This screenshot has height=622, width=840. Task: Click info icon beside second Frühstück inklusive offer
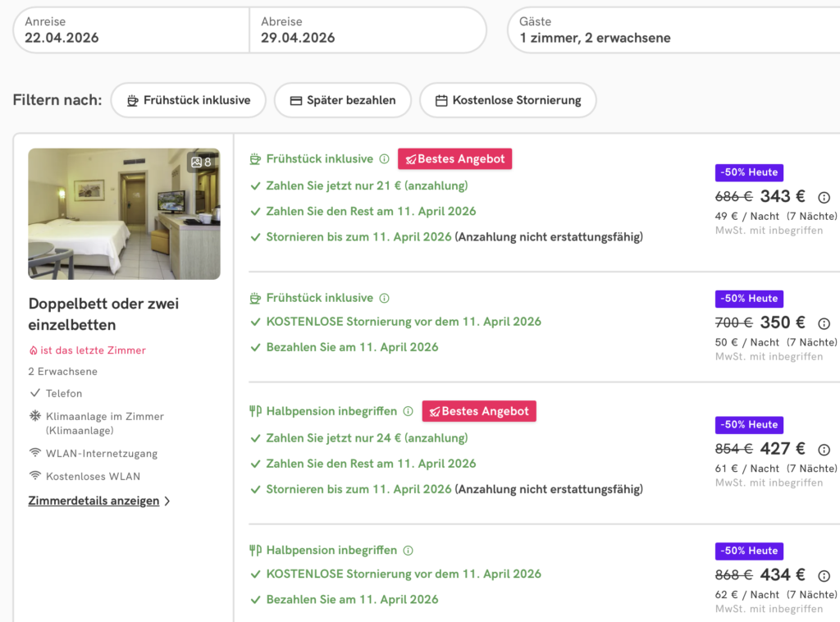[x=384, y=298]
